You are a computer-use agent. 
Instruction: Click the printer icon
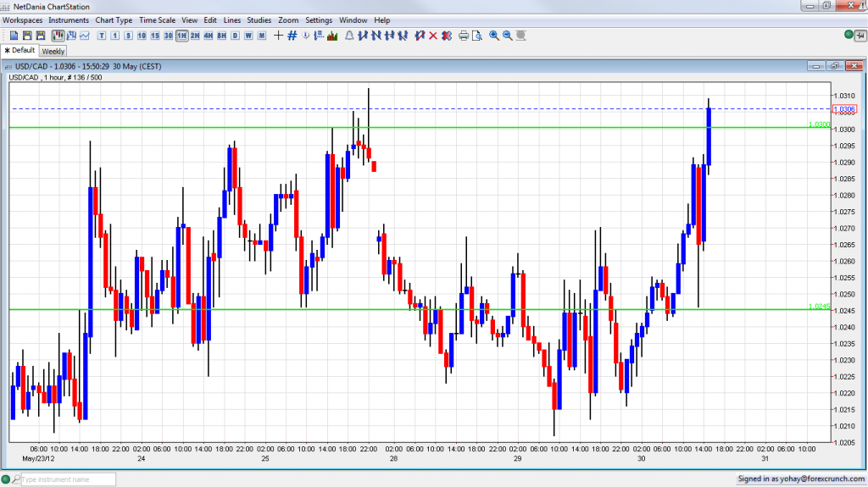click(464, 36)
